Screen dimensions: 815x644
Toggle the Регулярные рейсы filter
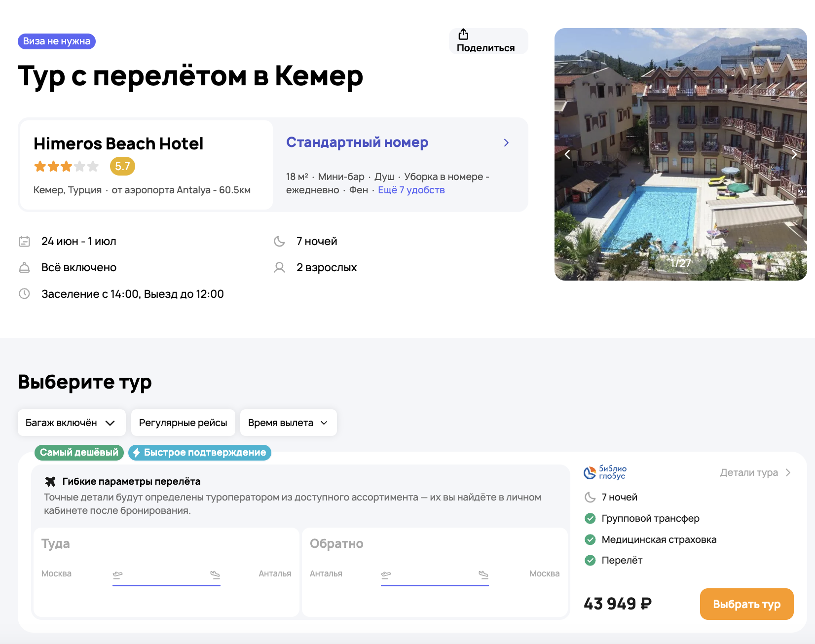(183, 423)
